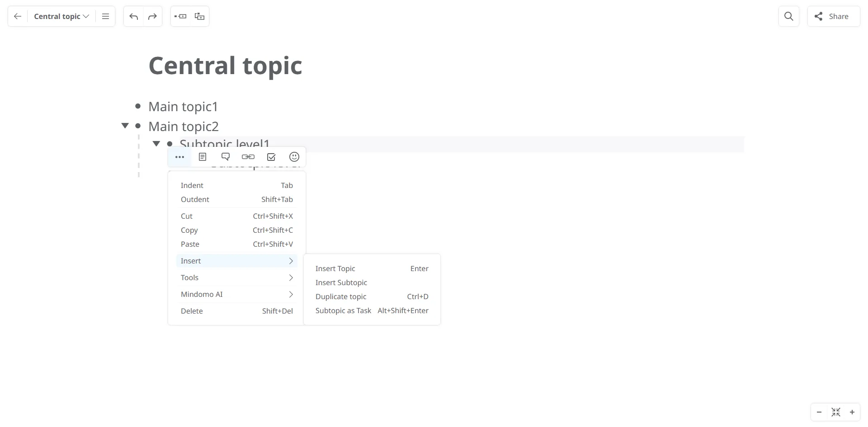Select the Main topic2 item
Image resolution: width=868 pixels, height=427 pixels.
[x=184, y=127]
